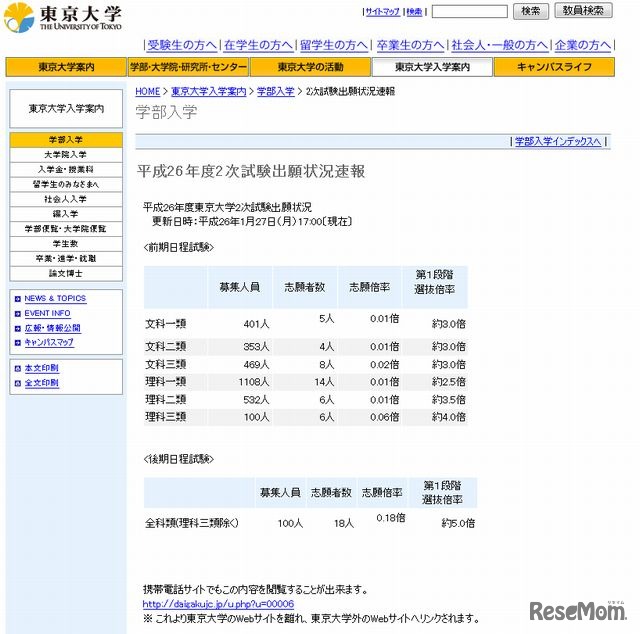This screenshot has width=640, height=634.
Task: Click the 本文印刷 print icon
Action: 18,369
